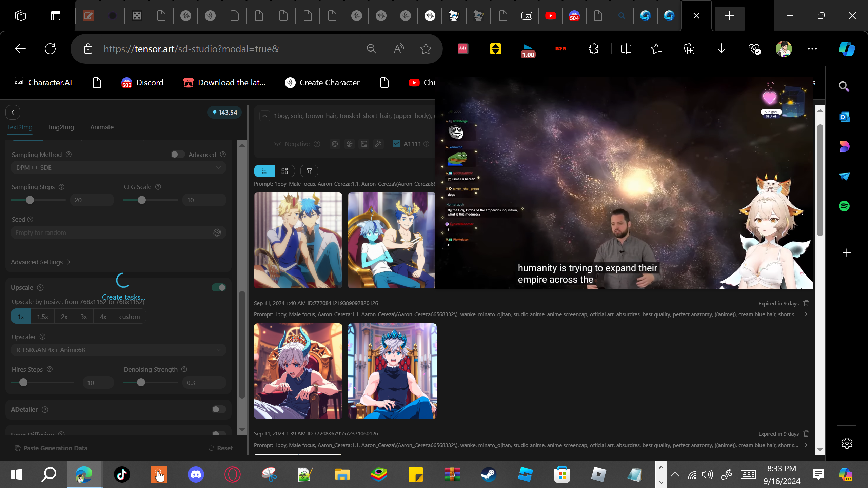868x488 pixels.
Task: Expand the 1:39 AM prompt details arrow
Action: [806, 445]
